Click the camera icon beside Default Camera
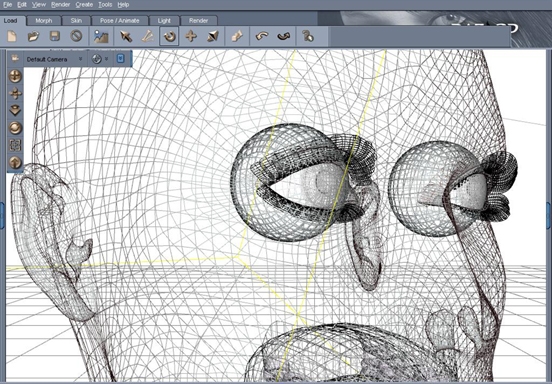 tap(15, 58)
